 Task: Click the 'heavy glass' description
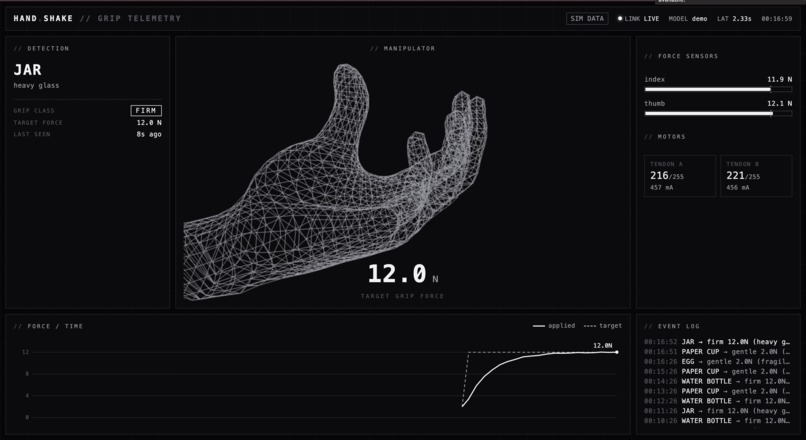pyautogui.click(x=36, y=85)
